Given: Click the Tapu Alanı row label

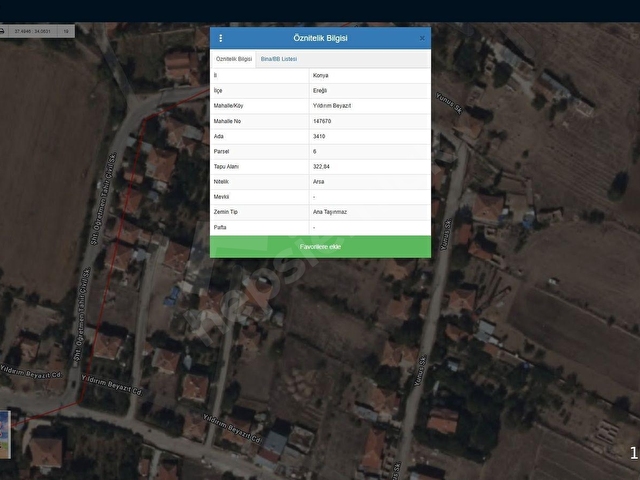Looking at the screenshot, I should click(226, 167).
